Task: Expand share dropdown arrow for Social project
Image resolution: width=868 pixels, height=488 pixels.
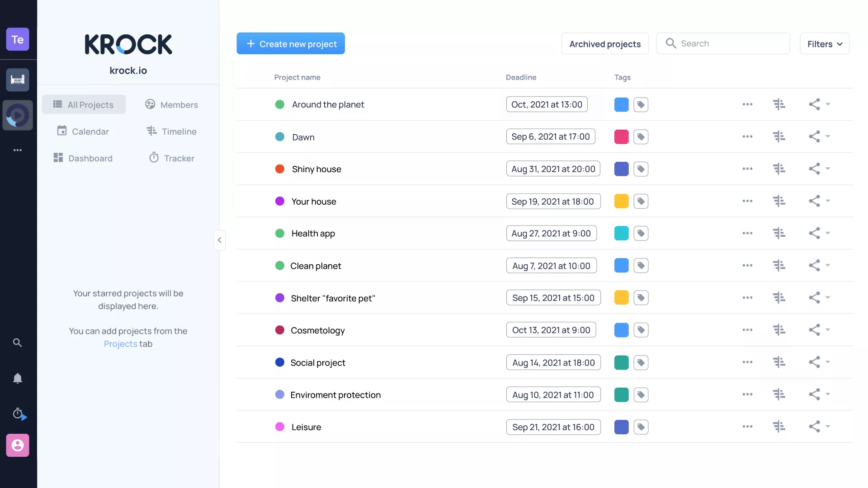Action: coord(828,362)
